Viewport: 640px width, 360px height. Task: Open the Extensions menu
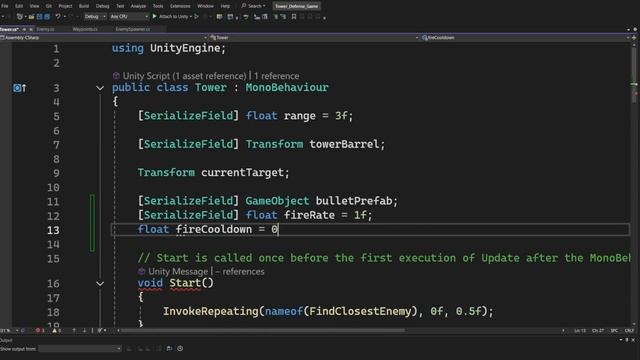[x=180, y=6]
